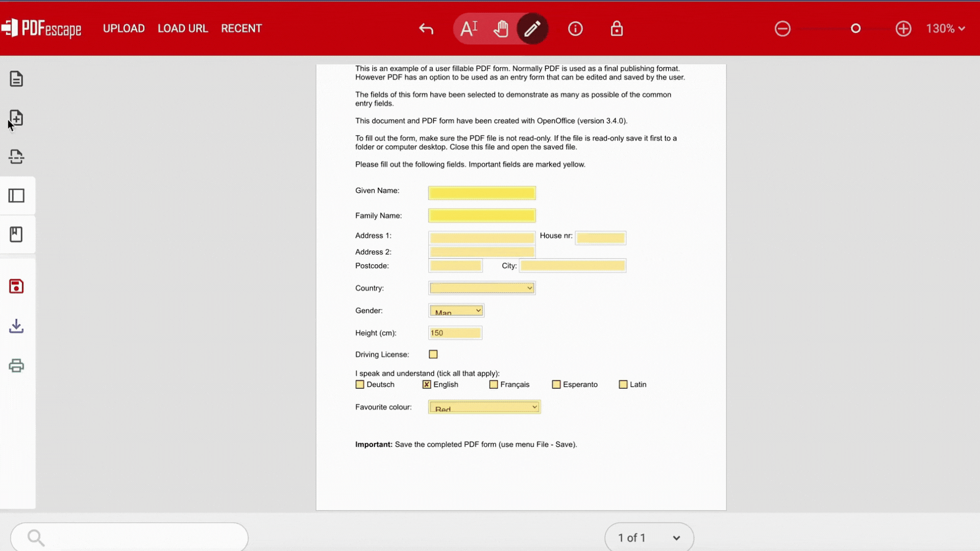The width and height of the screenshot is (980, 551).
Task: Click the undo arrow icon
Action: pos(426,29)
